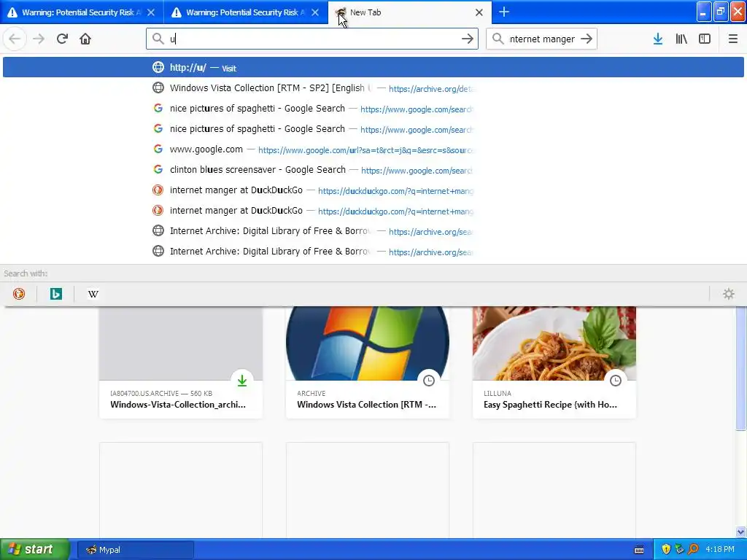Search with Wikipedia one-off engine icon
Image resolution: width=747 pixels, height=560 pixels.
[93, 294]
